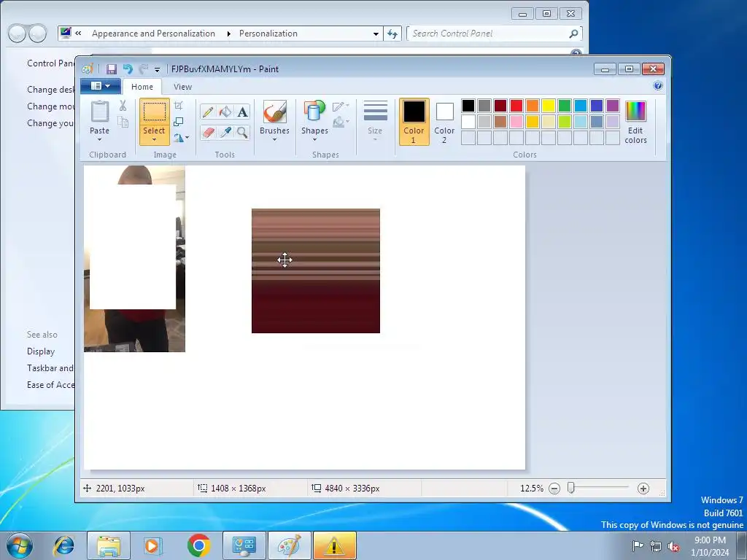Click the Select rectangular selection icon
The width and height of the screenshot is (747, 560).
[x=155, y=112]
